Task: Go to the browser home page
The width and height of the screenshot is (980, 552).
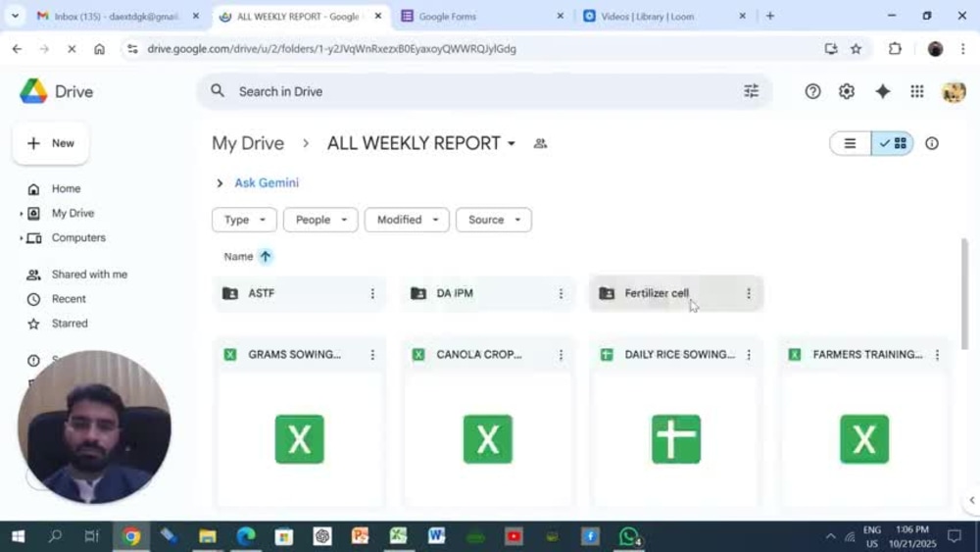Action: pos(99,49)
